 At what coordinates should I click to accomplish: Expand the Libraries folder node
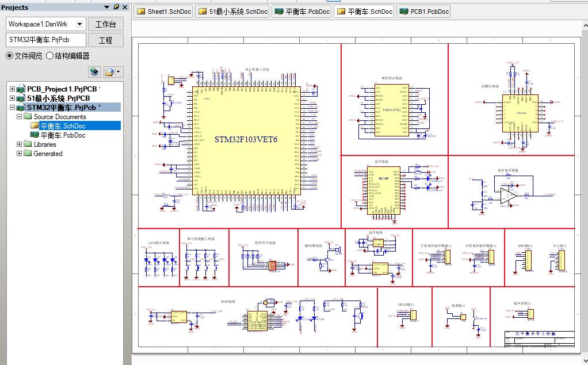(19, 145)
